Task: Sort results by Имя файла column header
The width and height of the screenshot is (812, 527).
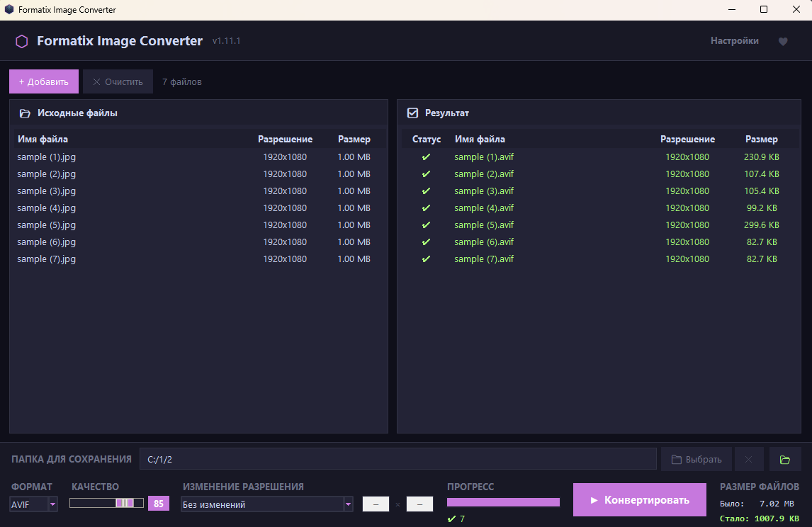Action: (480, 140)
